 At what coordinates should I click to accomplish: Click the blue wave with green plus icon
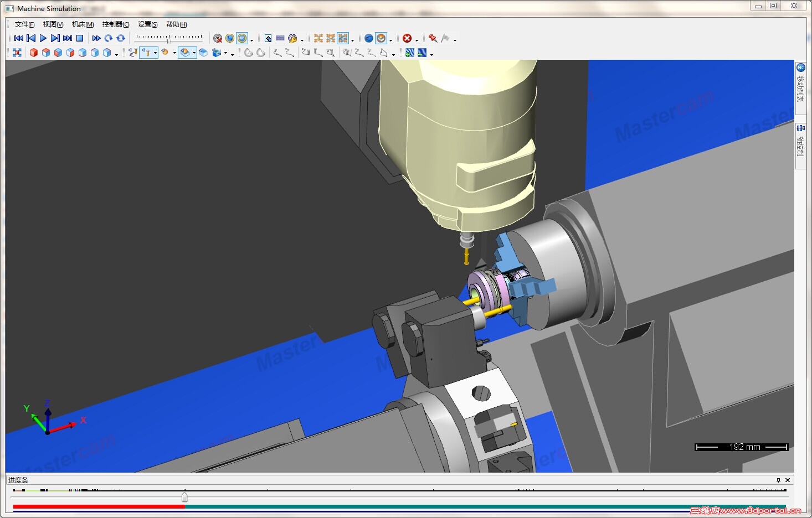(x=409, y=53)
